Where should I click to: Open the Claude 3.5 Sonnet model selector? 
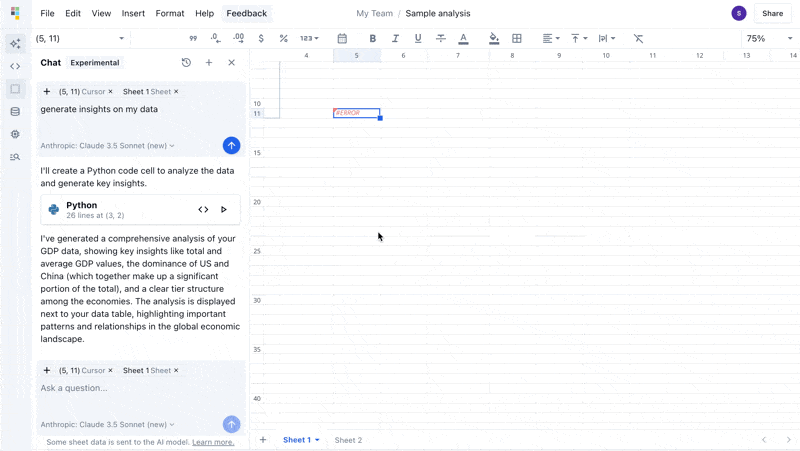[108, 425]
